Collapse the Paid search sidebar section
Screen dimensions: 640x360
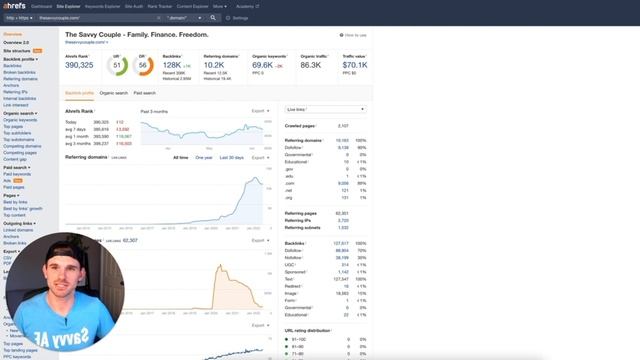[17, 167]
